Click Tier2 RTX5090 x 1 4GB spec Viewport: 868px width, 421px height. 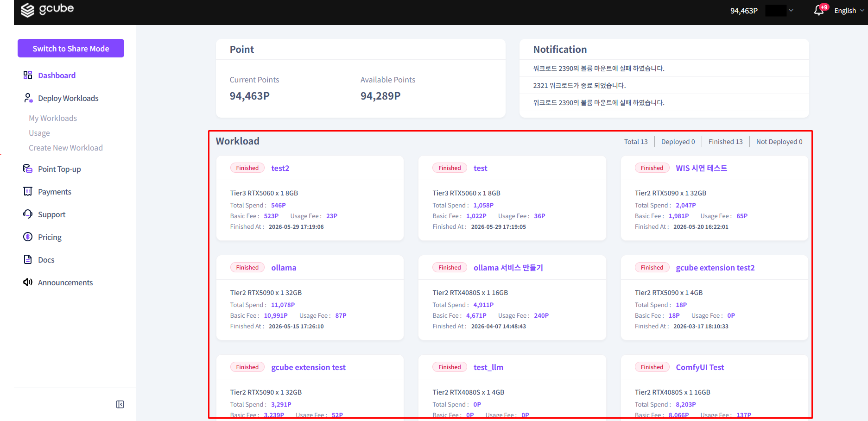pyautogui.click(x=669, y=293)
